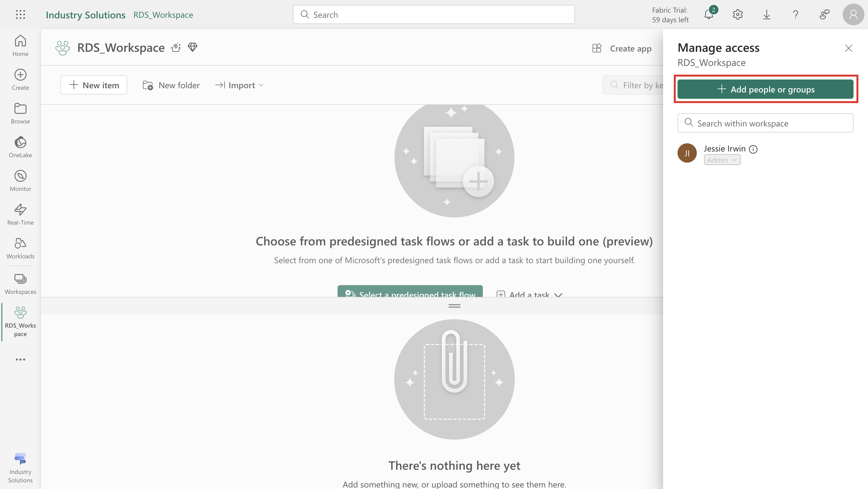Click the task flow pane resize handle

click(x=454, y=306)
